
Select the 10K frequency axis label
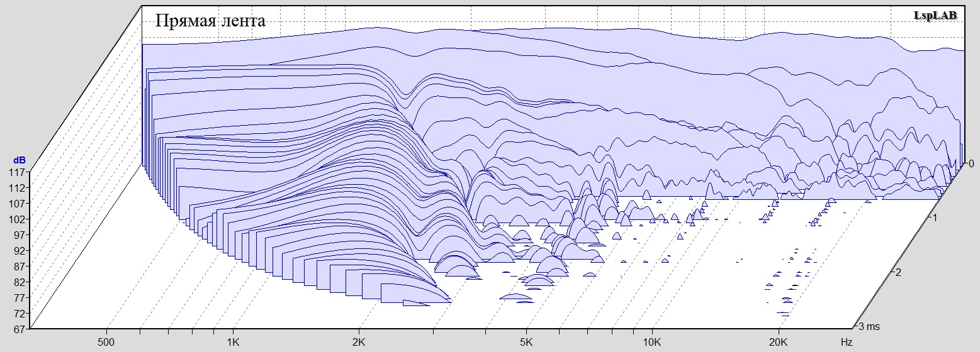point(652,343)
